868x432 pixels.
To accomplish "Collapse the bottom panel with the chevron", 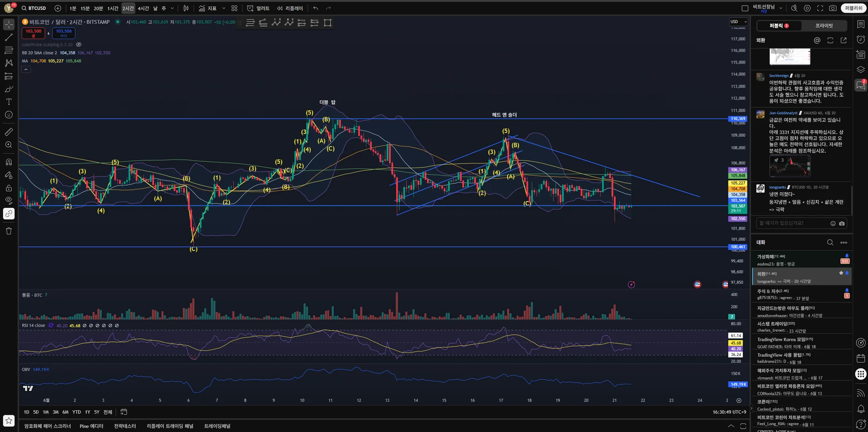I will pos(731,426).
